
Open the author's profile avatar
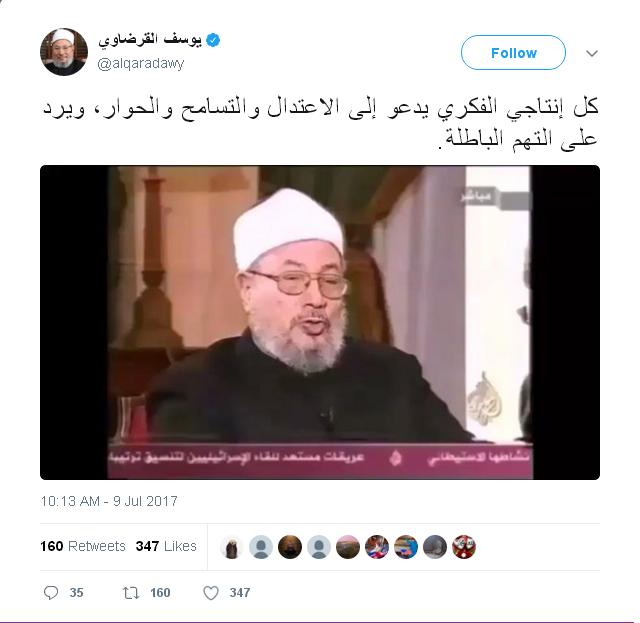tap(64, 52)
